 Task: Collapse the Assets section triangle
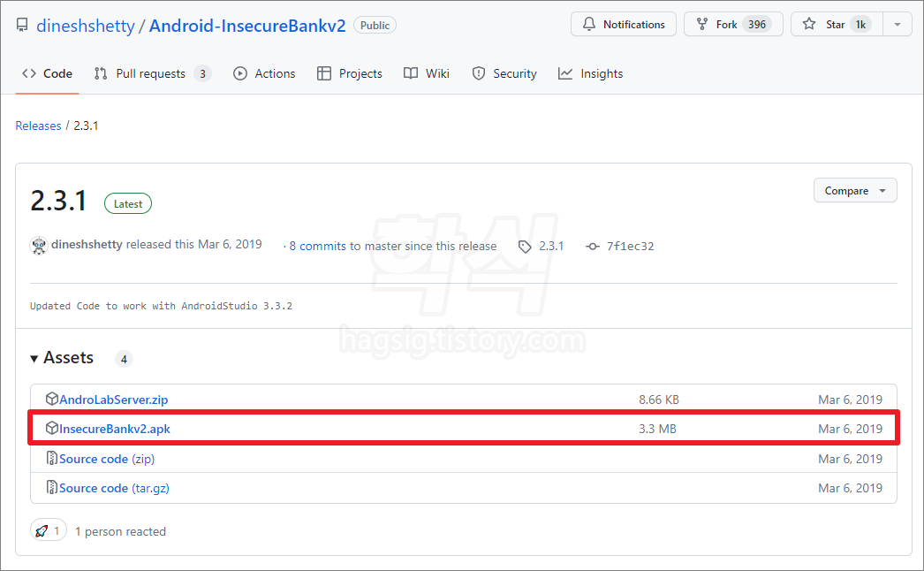(x=34, y=359)
